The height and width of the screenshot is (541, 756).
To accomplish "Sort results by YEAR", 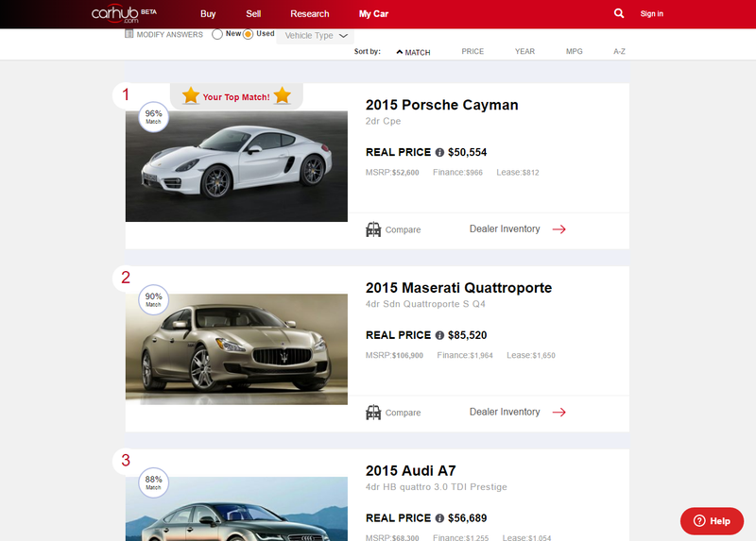I will tap(524, 51).
